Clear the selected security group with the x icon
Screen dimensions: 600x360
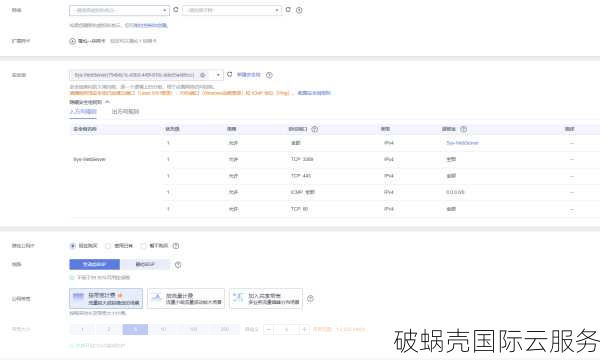click(203, 75)
